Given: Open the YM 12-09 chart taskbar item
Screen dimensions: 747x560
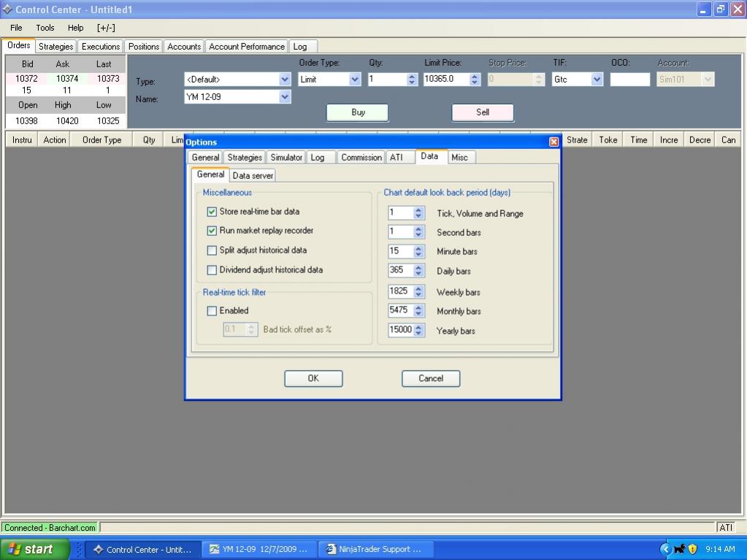Looking at the screenshot, I should [260, 549].
